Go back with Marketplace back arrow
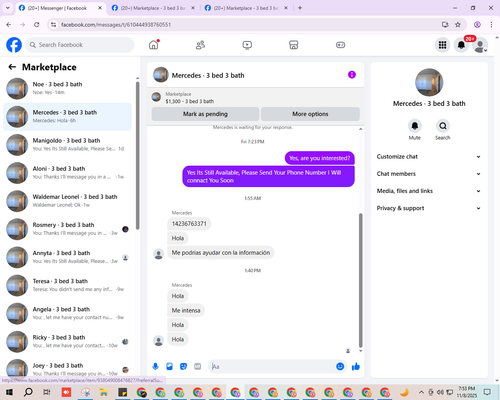This screenshot has width=500, height=400. [x=12, y=67]
